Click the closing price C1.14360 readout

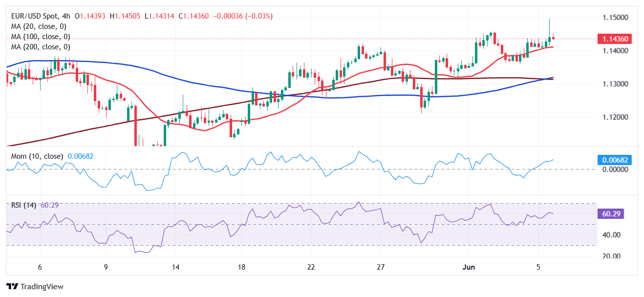[193, 16]
